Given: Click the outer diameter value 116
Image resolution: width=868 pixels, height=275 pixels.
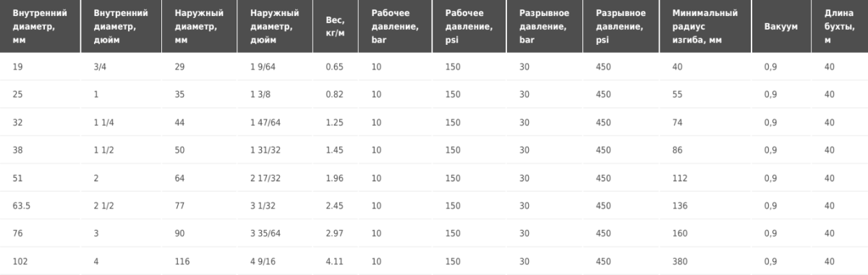Looking at the screenshot, I should [x=182, y=261].
